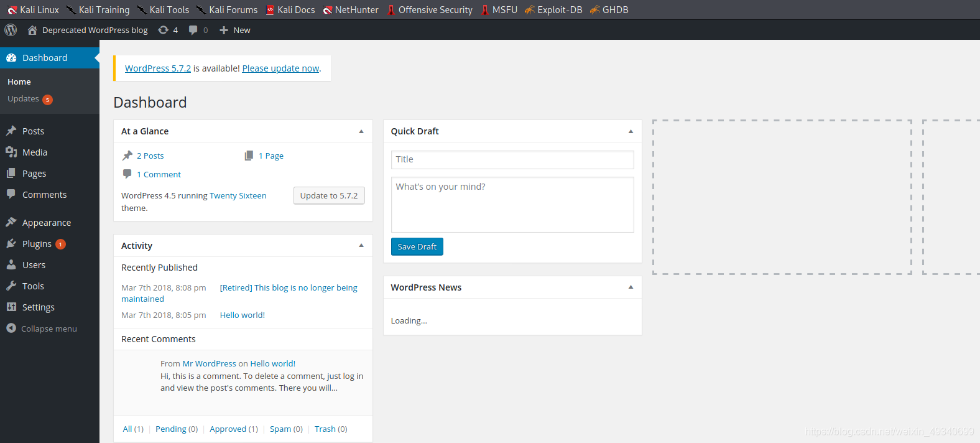Viewport: 980px width, 443px height.
Task: Toggle the WordPress News panel arrow
Action: coord(631,287)
